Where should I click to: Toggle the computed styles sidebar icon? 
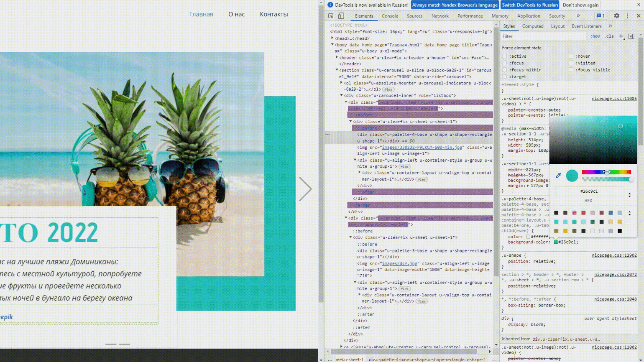coord(631,36)
